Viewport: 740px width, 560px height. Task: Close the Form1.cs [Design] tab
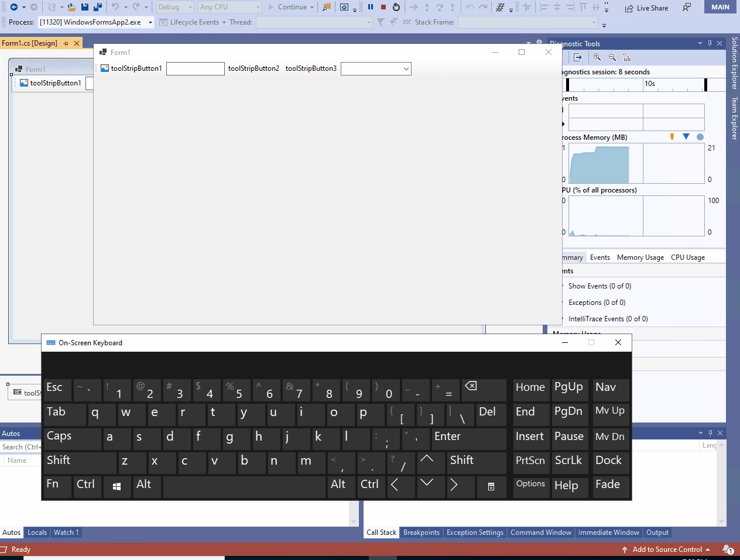(77, 43)
